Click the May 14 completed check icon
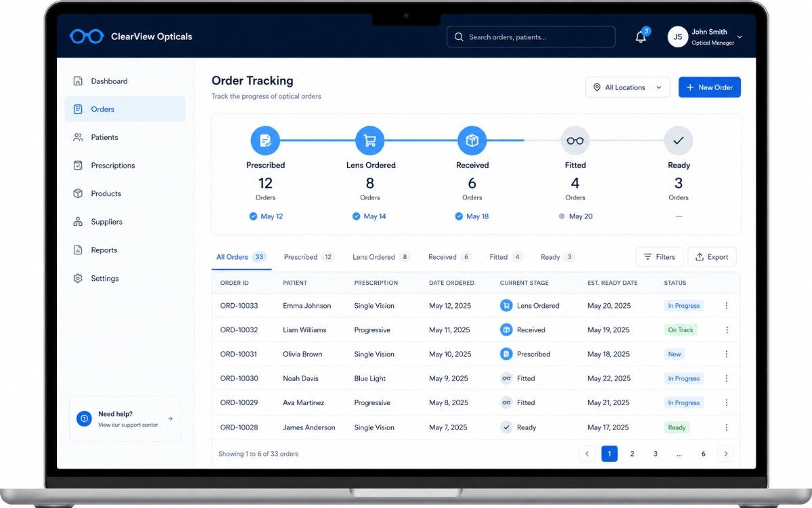The height and width of the screenshot is (508, 812). point(357,216)
